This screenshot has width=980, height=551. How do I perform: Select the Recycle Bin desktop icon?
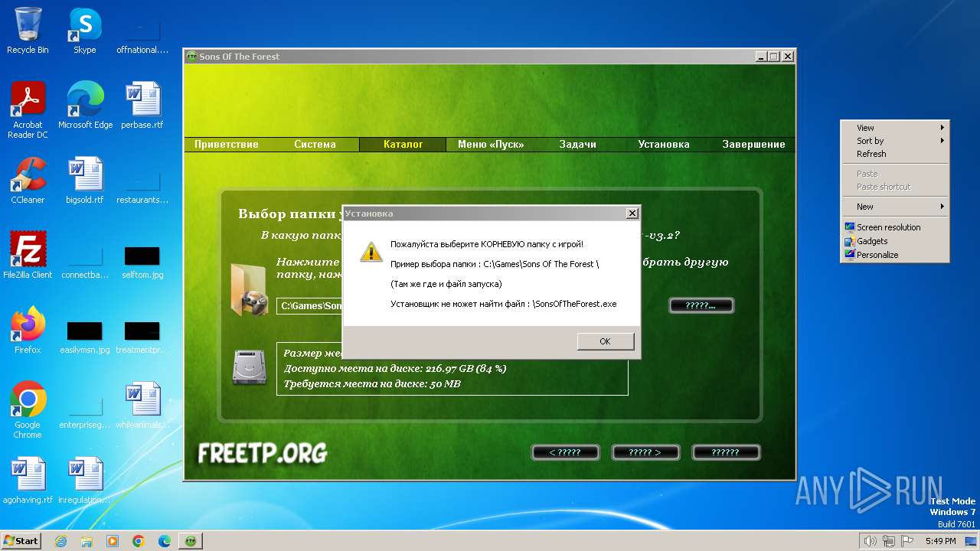point(28,31)
